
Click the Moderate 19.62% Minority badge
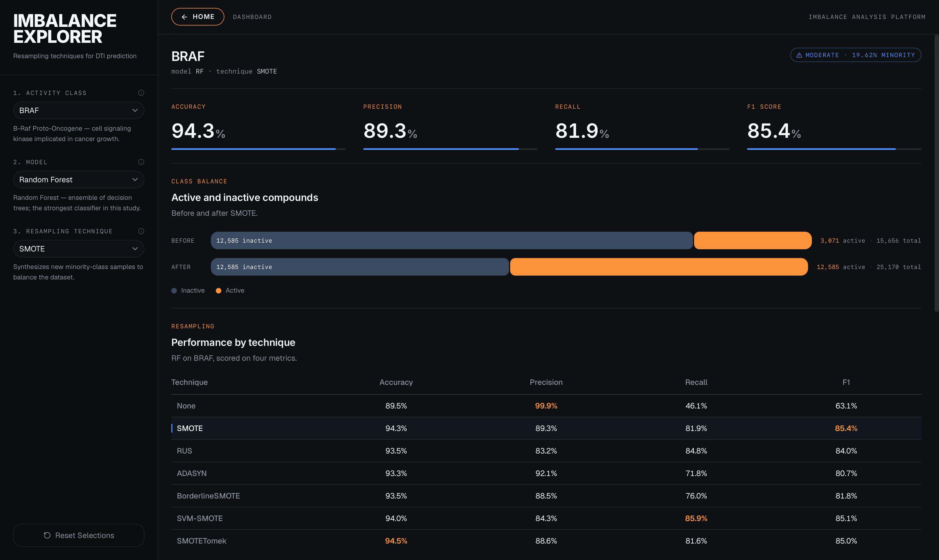coord(856,55)
